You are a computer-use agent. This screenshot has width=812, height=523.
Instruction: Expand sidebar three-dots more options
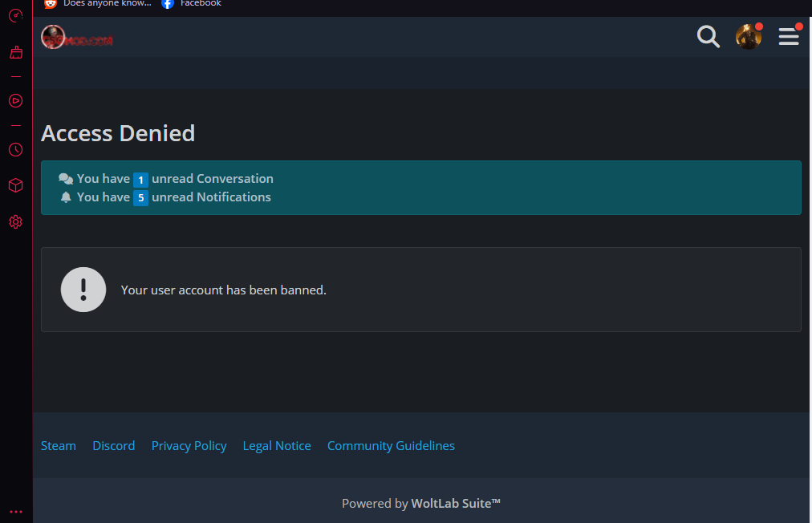pos(15,511)
